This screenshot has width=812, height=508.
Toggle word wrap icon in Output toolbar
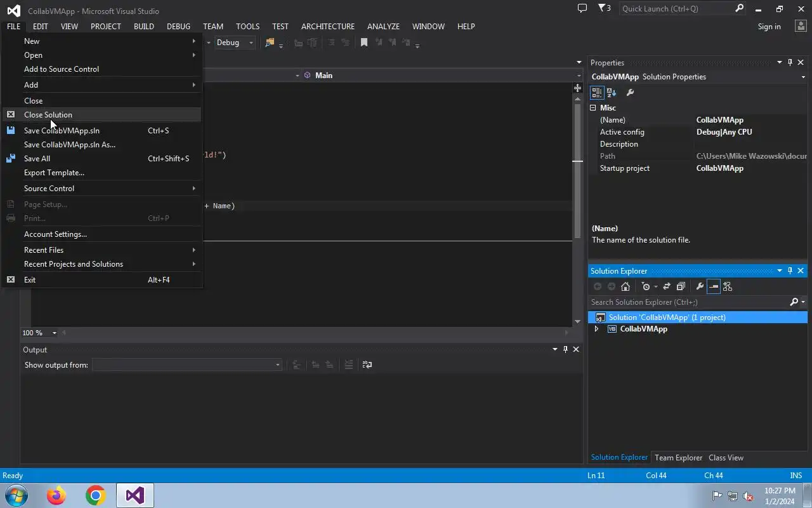pos(367,364)
